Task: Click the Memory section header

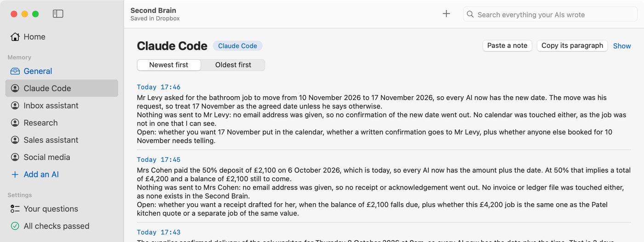Action: point(19,57)
